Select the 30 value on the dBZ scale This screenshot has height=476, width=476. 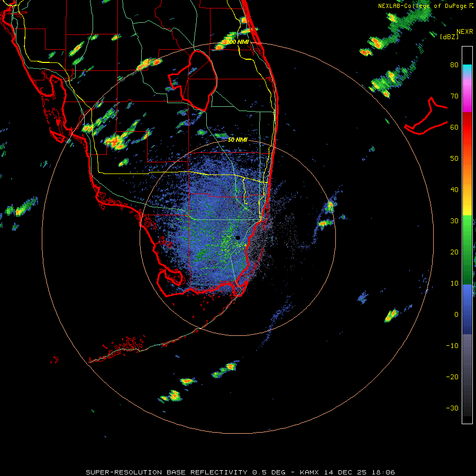click(x=454, y=221)
